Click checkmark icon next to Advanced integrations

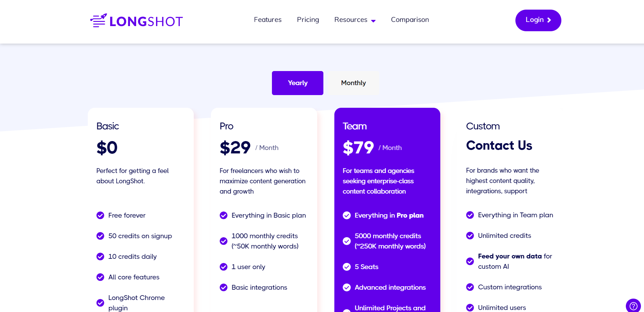[347, 287]
